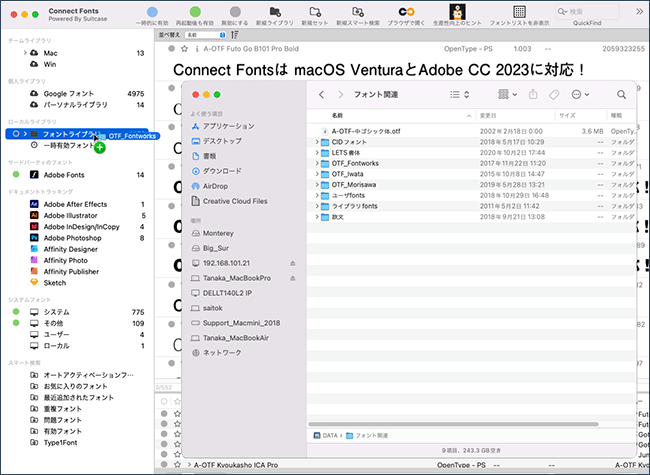Select ユーザー system fonts
Viewport: 650px width, 475px height.
tap(56, 334)
